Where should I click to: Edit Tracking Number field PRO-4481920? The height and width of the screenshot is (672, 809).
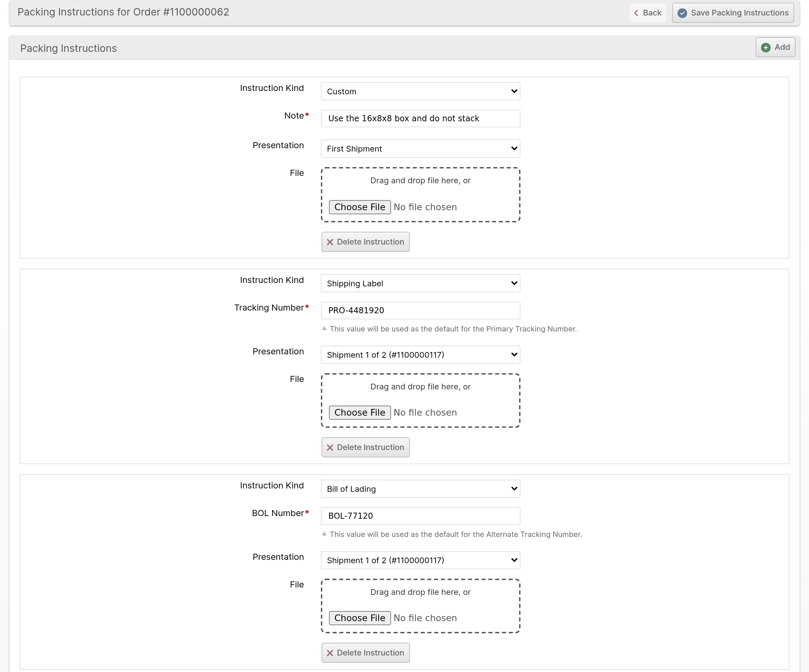point(420,310)
